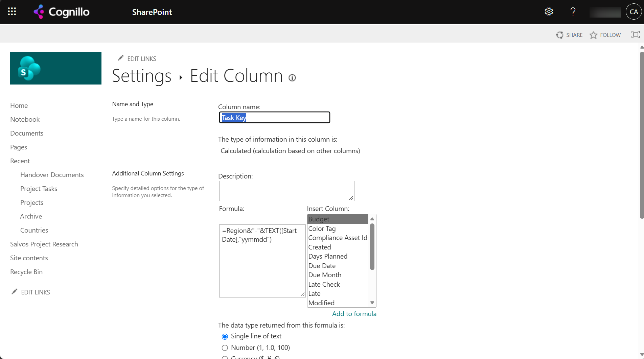
Task: Click the page vertical scrollbar thumb
Action: (x=642, y=135)
